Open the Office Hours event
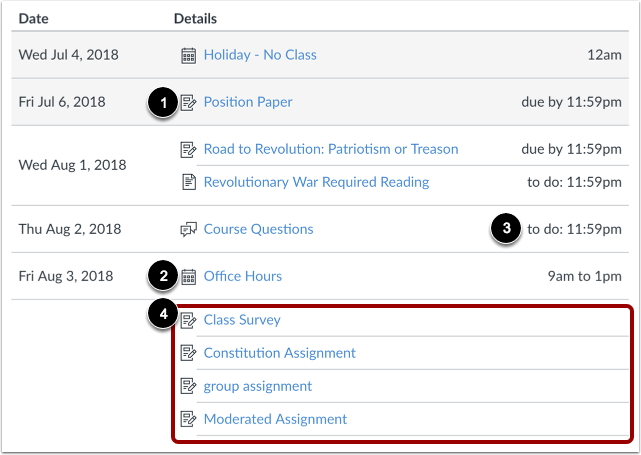This screenshot has width=641, height=455. pos(242,276)
